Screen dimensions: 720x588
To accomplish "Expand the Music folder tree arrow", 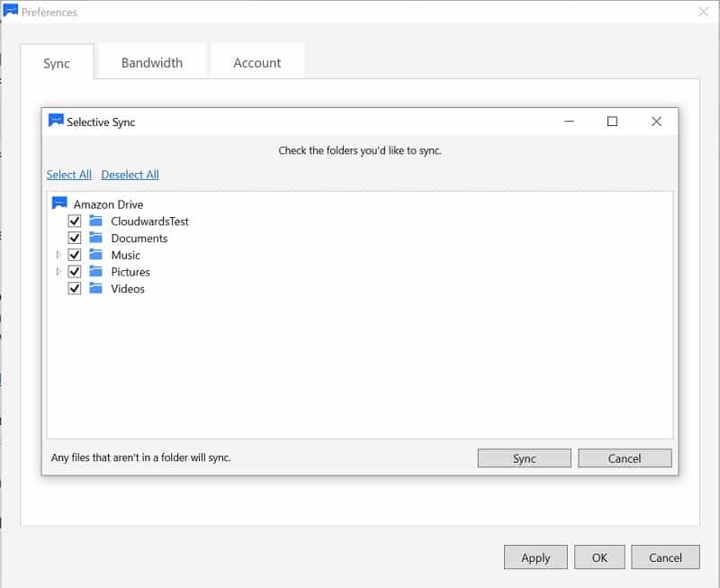I will click(x=58, y=255).
